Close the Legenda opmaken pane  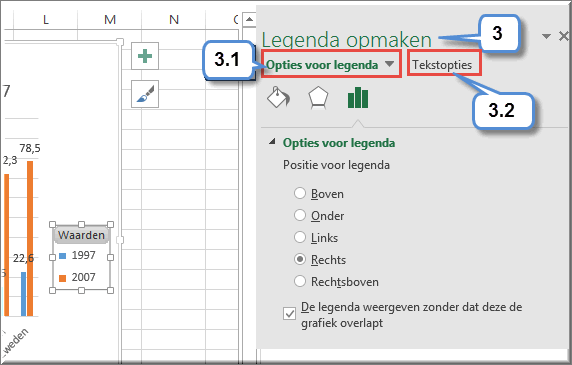564,36
